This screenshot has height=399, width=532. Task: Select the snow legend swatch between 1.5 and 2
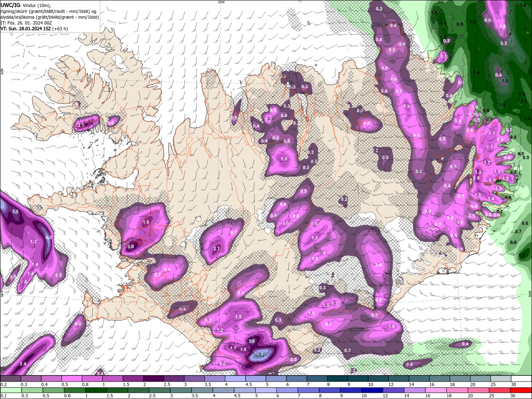pos(133,379)
